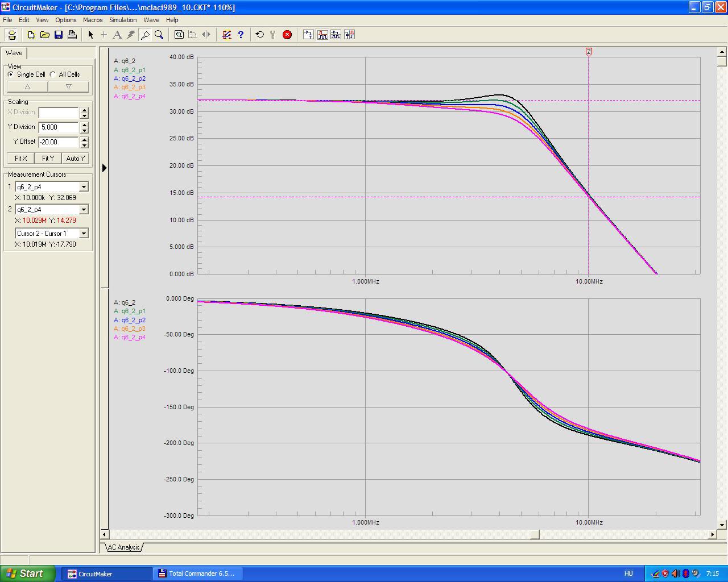Click the horizontal scrollbar right arrow
Viewport: 728px width, 582px height.
(x=712, y=534)
